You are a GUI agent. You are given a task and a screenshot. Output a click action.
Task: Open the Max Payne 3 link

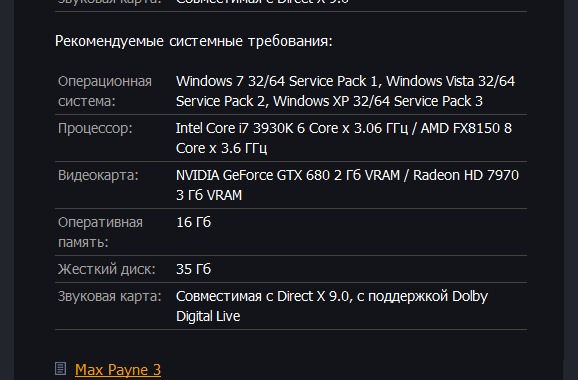point(118,370)
